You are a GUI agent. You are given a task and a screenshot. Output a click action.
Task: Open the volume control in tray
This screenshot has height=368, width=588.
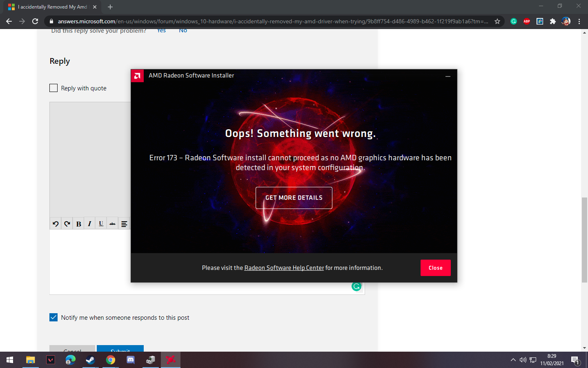523,360
